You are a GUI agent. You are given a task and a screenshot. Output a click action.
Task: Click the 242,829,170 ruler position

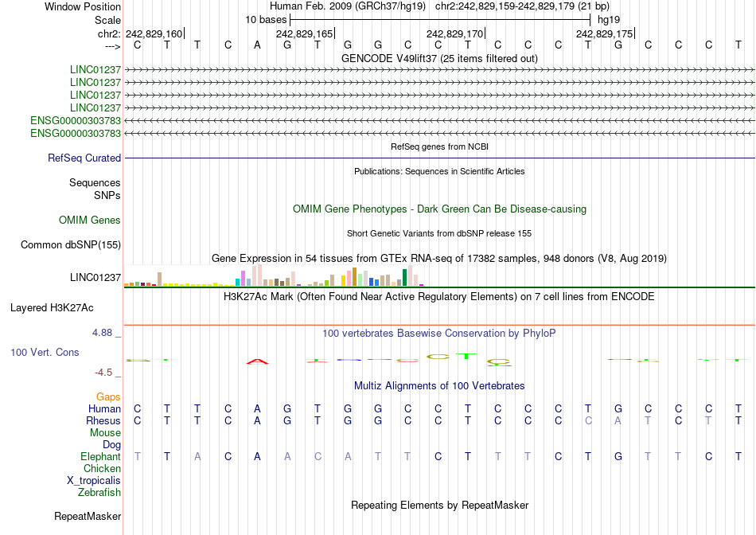click(x=455, y=33)
